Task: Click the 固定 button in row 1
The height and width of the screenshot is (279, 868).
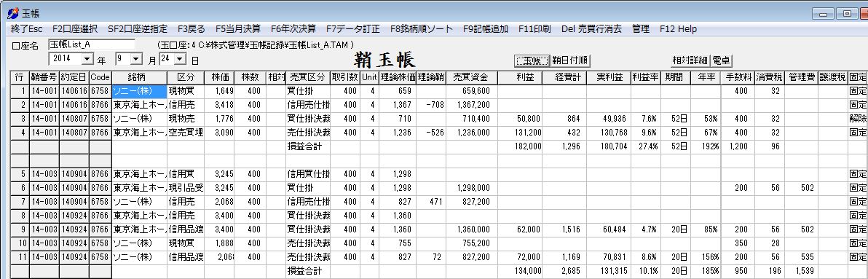Action: click(x=858, y=91)
